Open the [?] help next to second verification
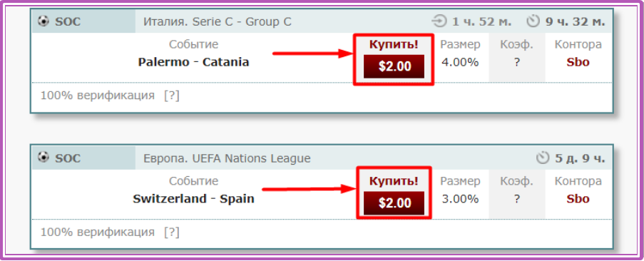The height and width of the screenshot is (261, 644). (171, 232)
